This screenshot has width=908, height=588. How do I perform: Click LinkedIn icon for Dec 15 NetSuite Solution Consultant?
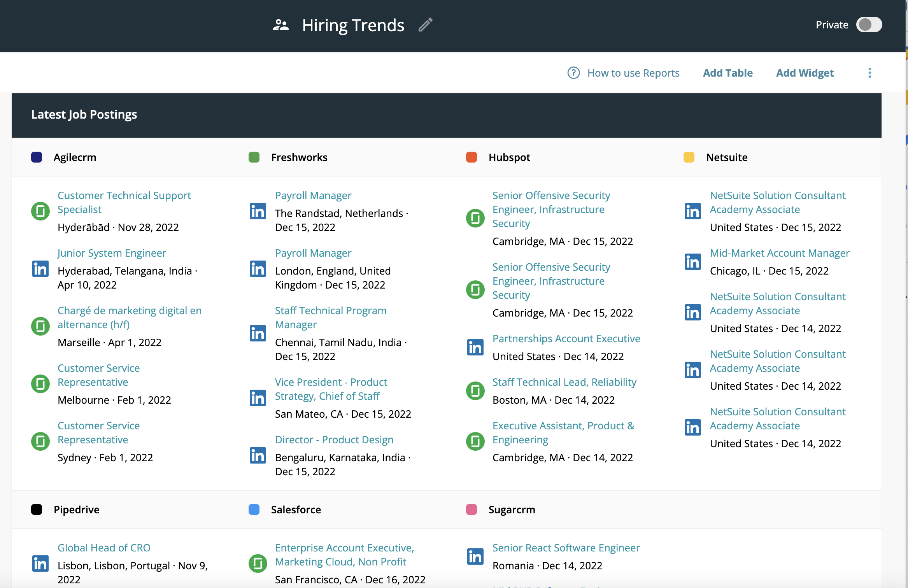click(x=693, y=211)
